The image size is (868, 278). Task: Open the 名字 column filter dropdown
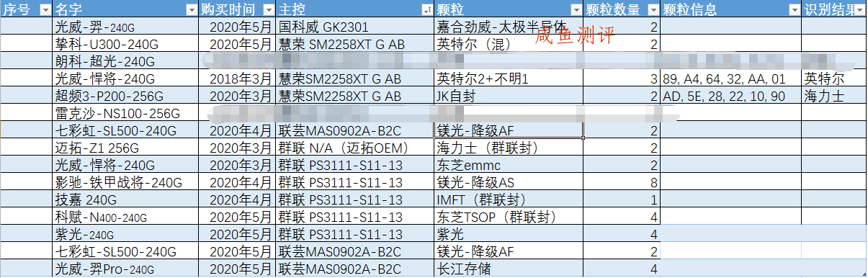click(191, 9)
